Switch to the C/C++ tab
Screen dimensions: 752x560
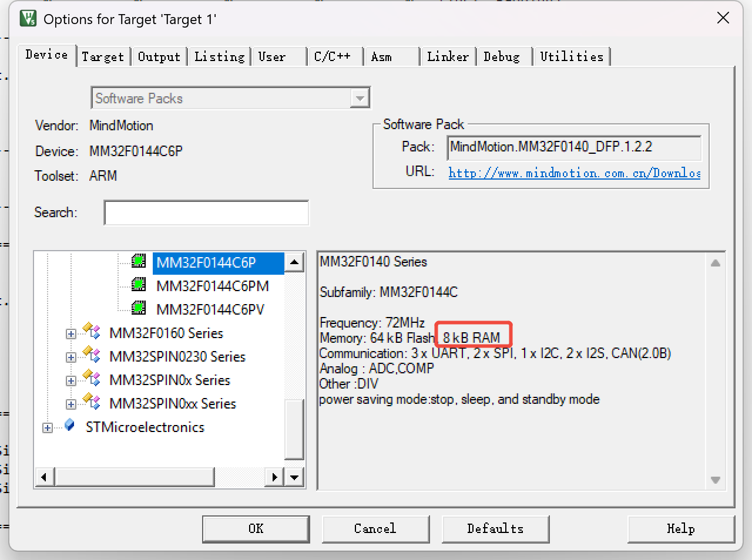click(334, 57)
